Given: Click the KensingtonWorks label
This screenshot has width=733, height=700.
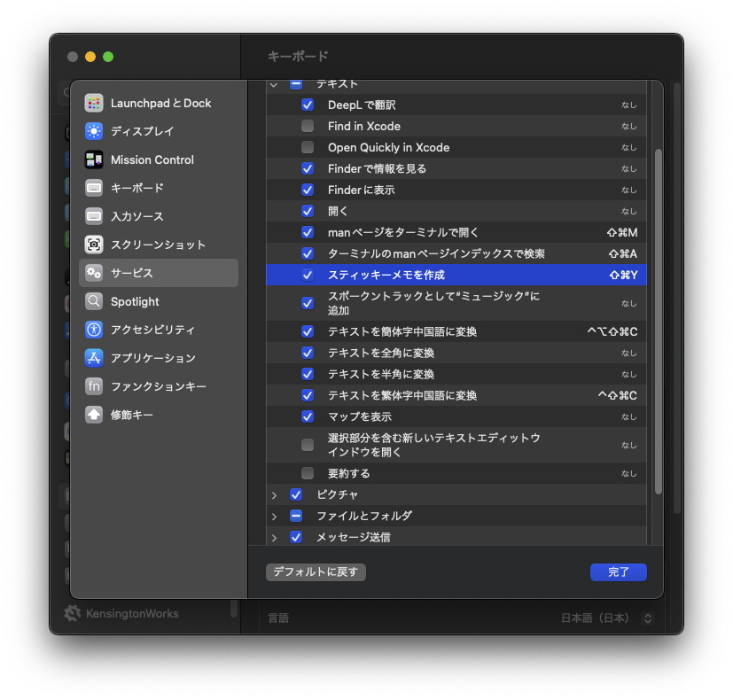Looking at the screenshot, I should [132, 613].
